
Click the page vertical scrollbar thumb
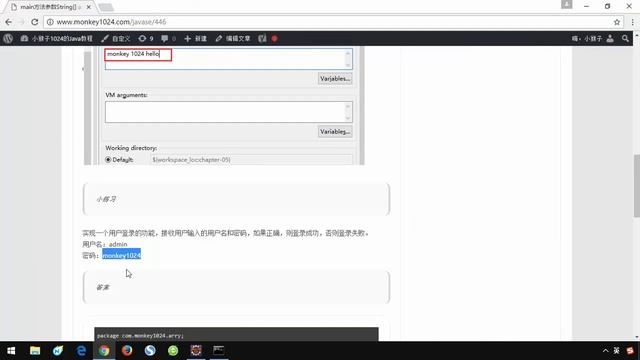pyautogui.click(x=636, y=186)
